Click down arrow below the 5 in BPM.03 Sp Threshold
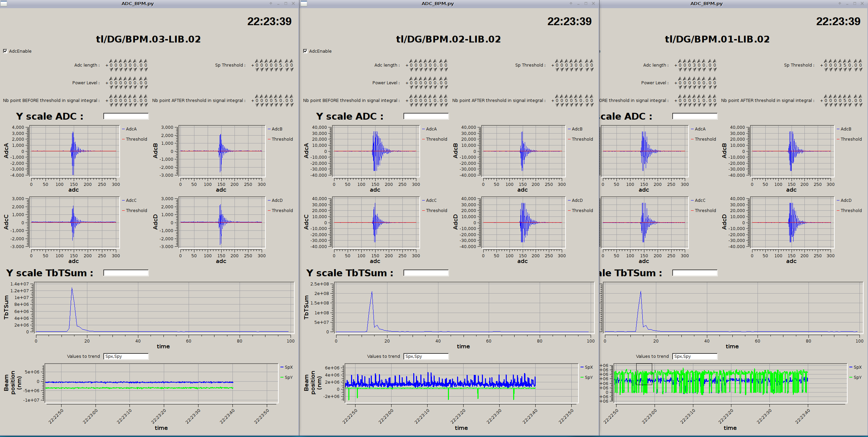868x437 pixels. coord(281,70)
